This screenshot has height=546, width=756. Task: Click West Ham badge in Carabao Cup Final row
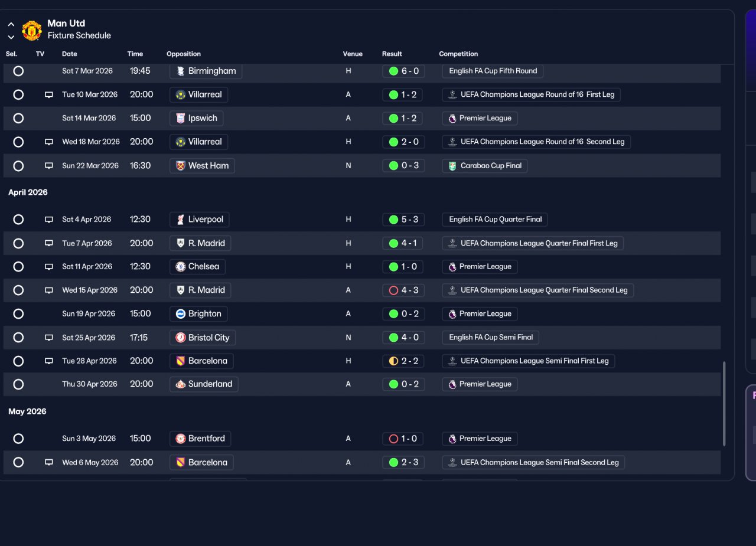click(181, 166)
